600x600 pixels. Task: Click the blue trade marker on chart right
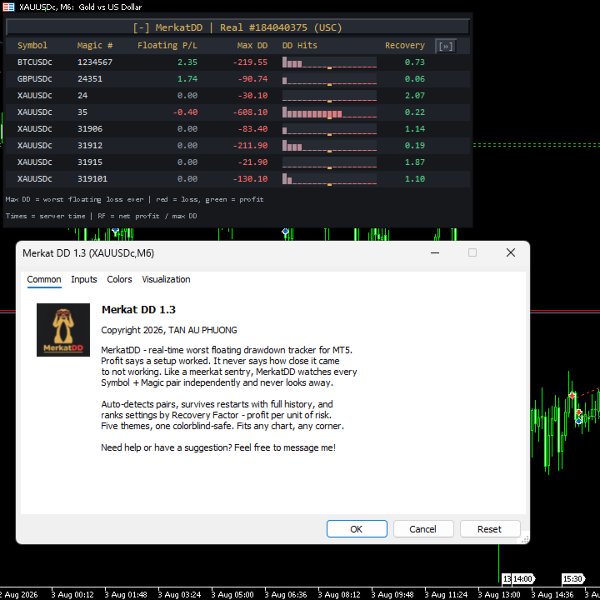(579, 421)
